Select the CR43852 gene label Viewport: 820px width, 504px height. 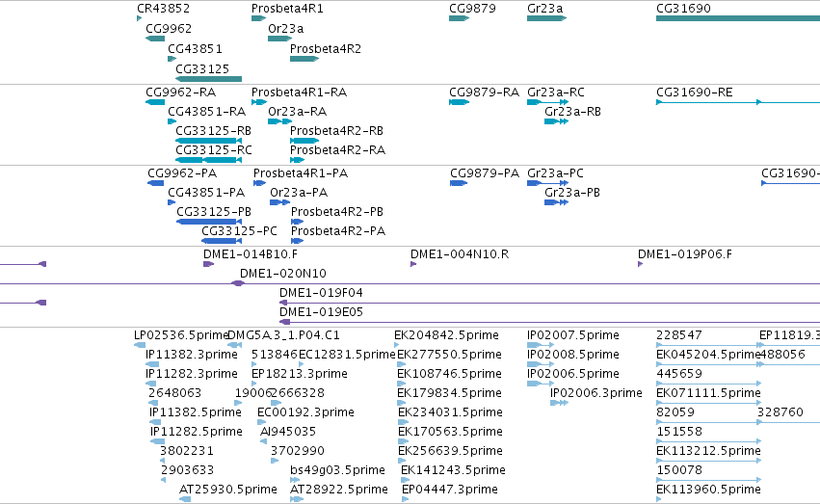[163, 9]
